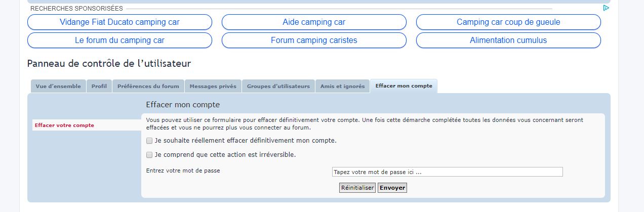The width and height of the screenshot is (644, 212).
Task: Select the Groupes d'utilisateurs tab
Action: click(278, 87)
